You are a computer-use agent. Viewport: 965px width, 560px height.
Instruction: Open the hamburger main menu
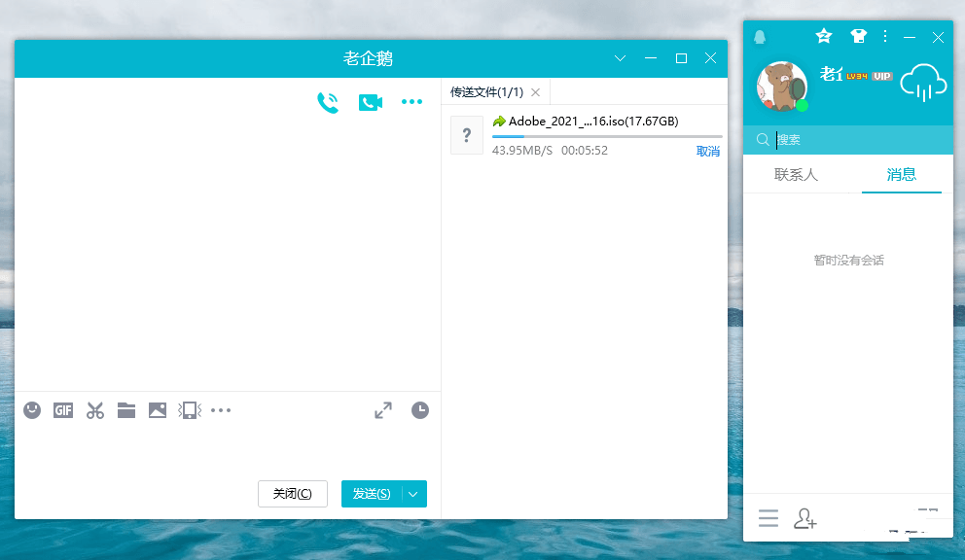coord(768,518)
